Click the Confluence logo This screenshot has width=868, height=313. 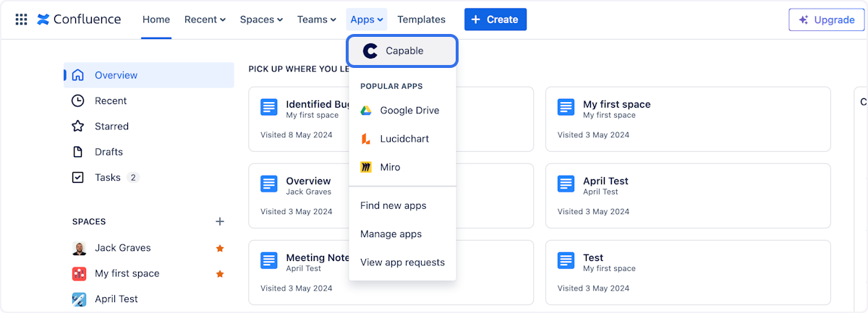tap(79, 20)
